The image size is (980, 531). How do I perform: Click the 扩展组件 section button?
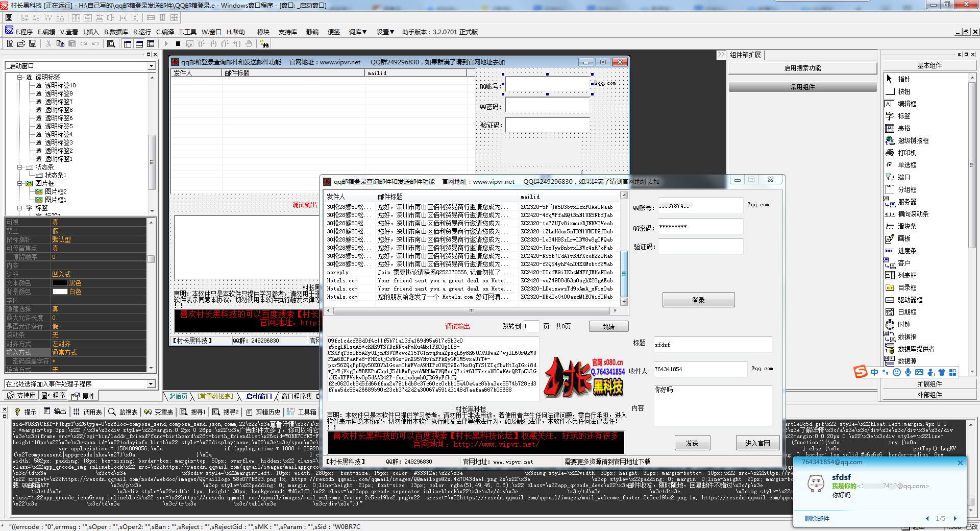929,384
